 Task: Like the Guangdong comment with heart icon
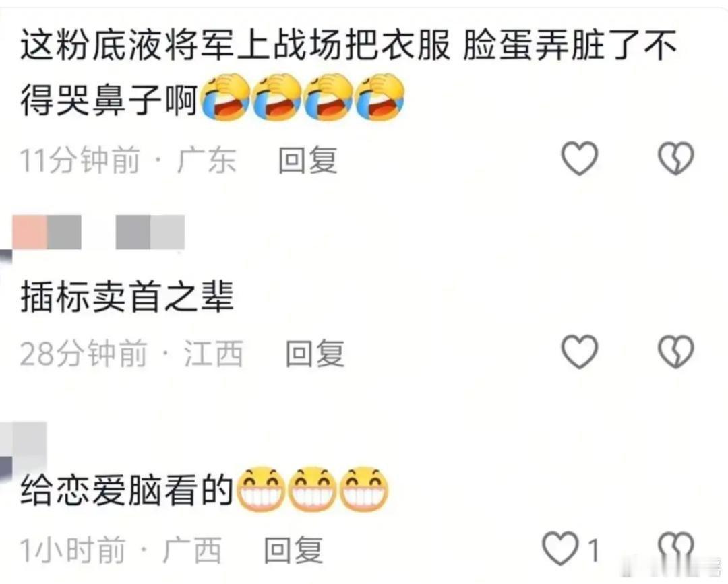pos(580,158)
